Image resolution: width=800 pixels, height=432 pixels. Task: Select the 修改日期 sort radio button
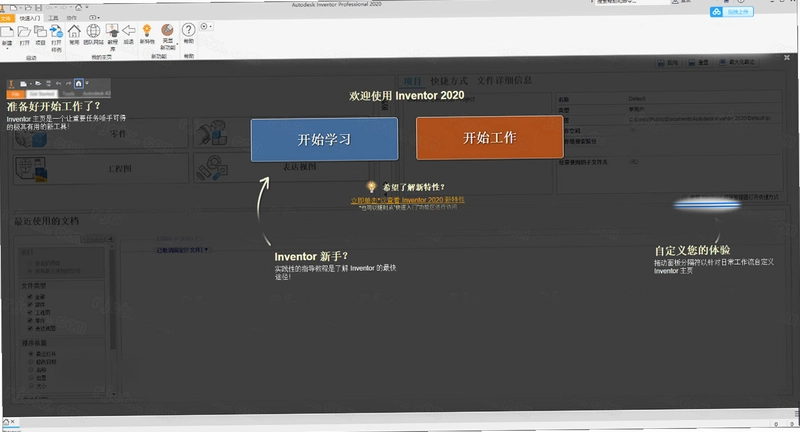coord(31,362)
